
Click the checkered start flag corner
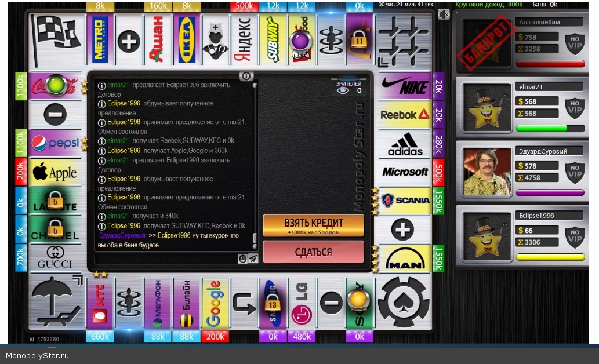(x=57, y=40)
